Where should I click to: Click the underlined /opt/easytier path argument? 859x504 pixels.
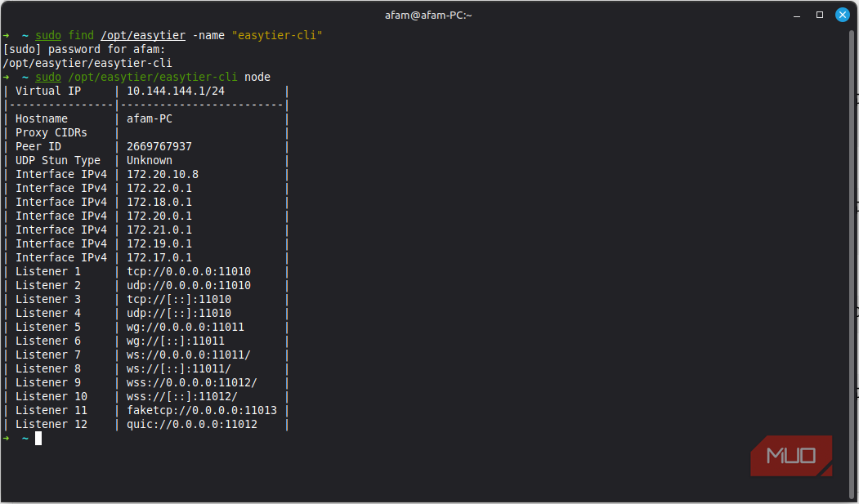point(143,36)
